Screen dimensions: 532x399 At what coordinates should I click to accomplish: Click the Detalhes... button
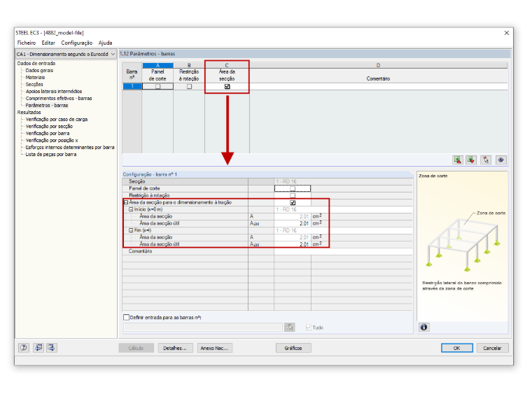[x=175, y=348]
